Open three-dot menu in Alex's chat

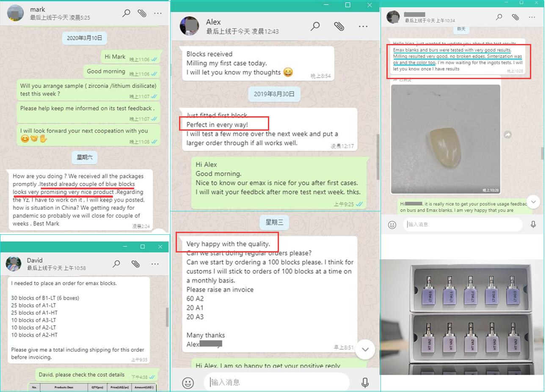[x=363, y=26]
